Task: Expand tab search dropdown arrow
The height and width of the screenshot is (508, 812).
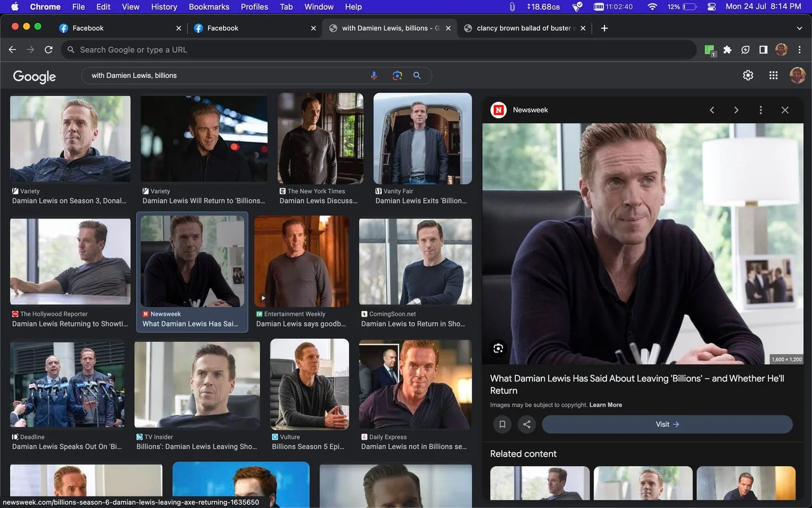Action: tap(799, 28)
